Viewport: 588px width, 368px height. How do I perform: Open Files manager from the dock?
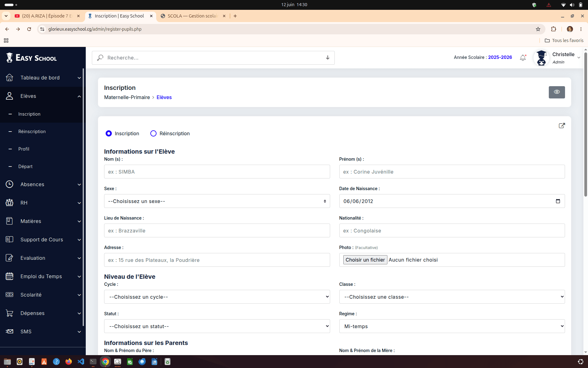pyautogui.click(x=7, y=362)
